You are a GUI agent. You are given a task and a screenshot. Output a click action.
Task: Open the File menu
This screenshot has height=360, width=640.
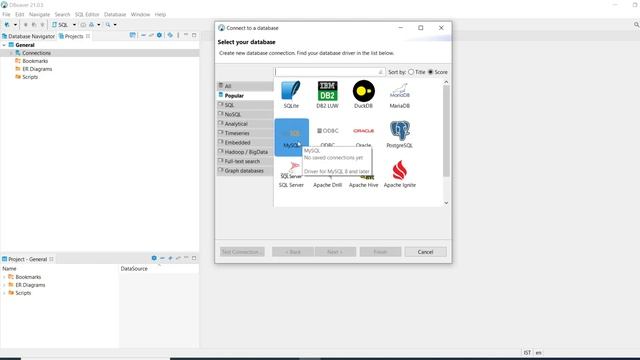click(x=6, y=14)
